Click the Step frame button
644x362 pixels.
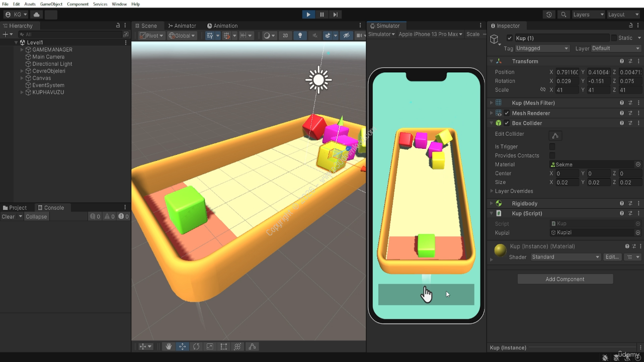(336, 15)
